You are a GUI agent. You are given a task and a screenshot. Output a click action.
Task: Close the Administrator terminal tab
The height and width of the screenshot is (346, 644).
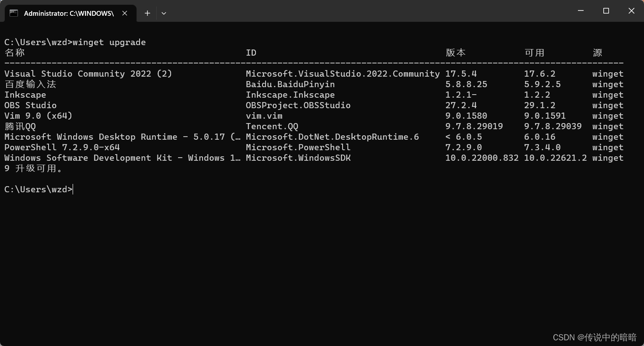pos(125,13)
